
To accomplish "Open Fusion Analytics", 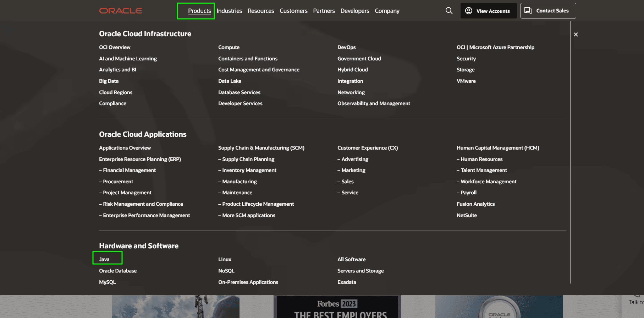I will coord(475,204).
